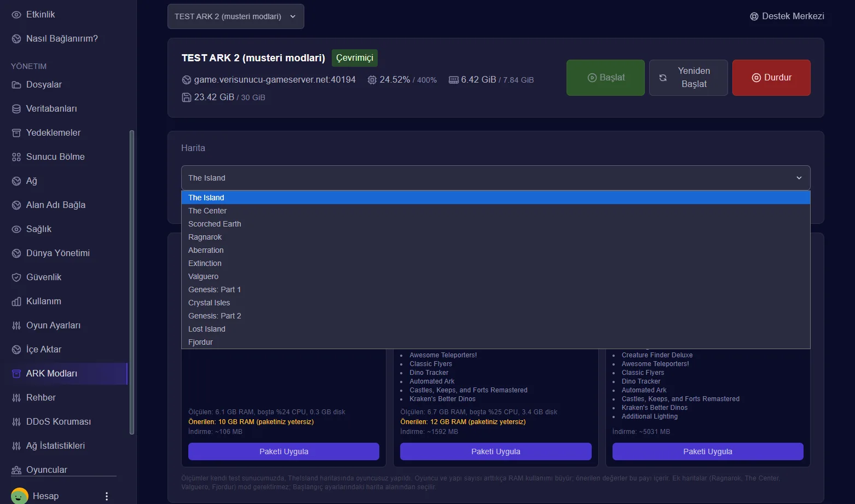The width and height of the screenshot is (855, 504).
Task: Collapse the Harita map dropdown
Action: 496,178
